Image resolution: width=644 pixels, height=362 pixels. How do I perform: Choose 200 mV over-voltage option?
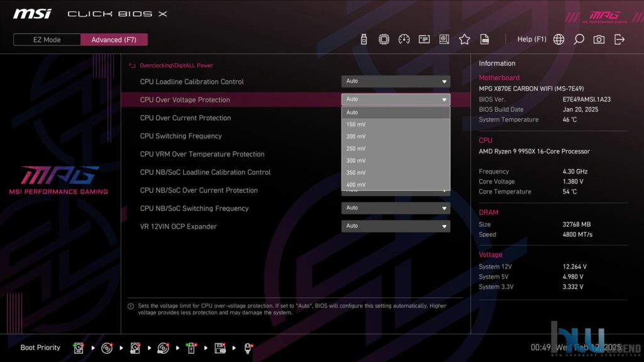(396, 136)
